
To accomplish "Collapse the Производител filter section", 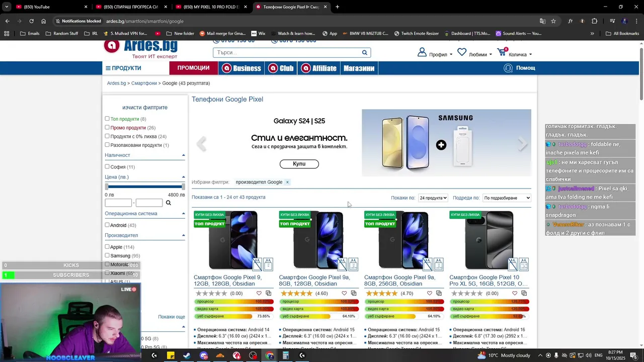I will tap(183, 235).
